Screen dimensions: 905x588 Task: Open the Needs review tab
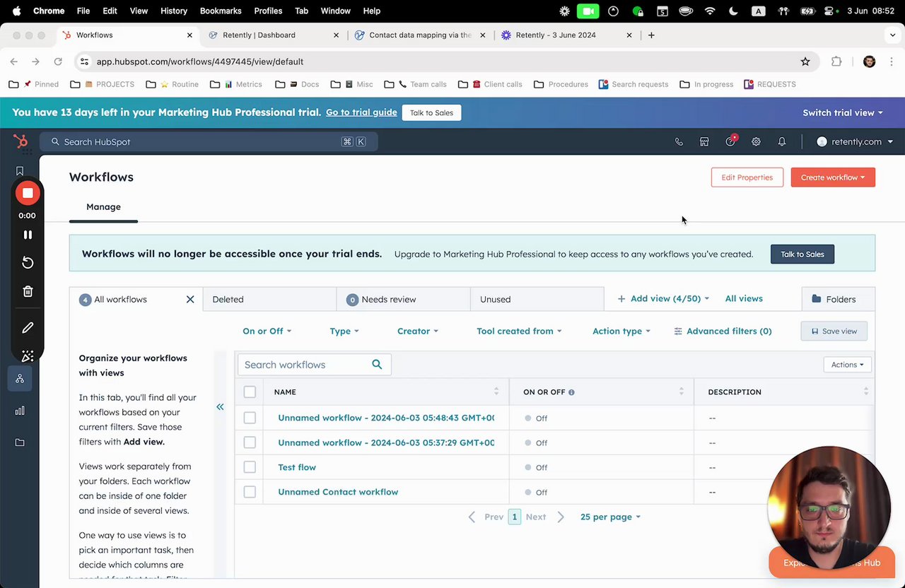(403, 299)
